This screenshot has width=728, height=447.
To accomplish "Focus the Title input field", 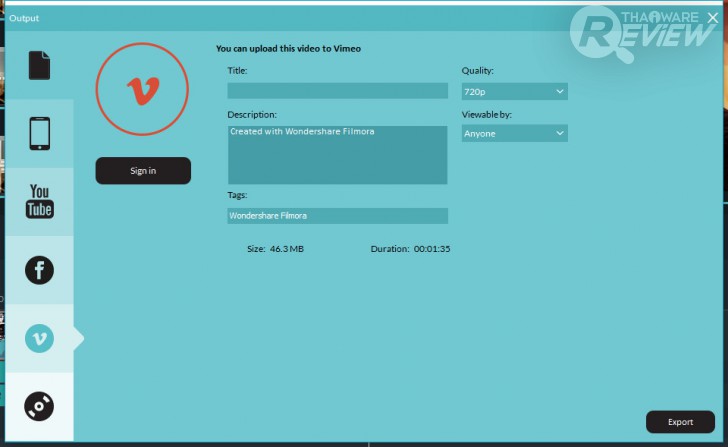I will coord(338,91).
